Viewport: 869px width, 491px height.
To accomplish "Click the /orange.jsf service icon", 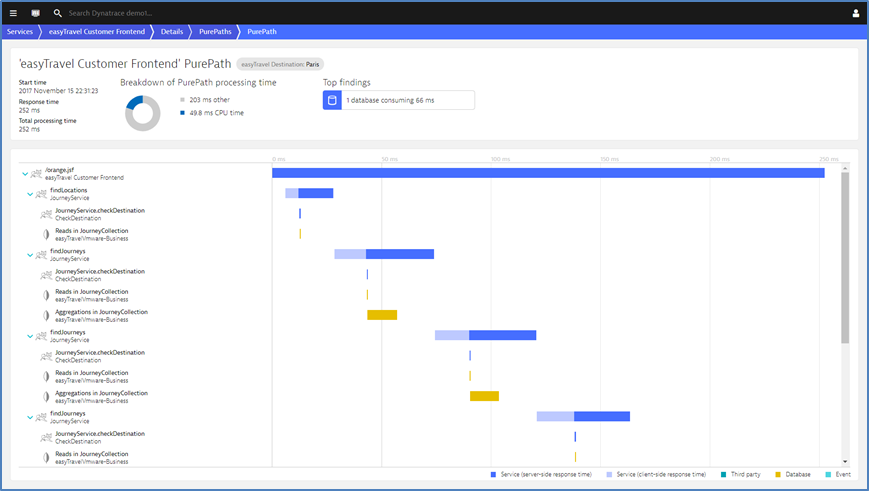I will click(37, 174).
